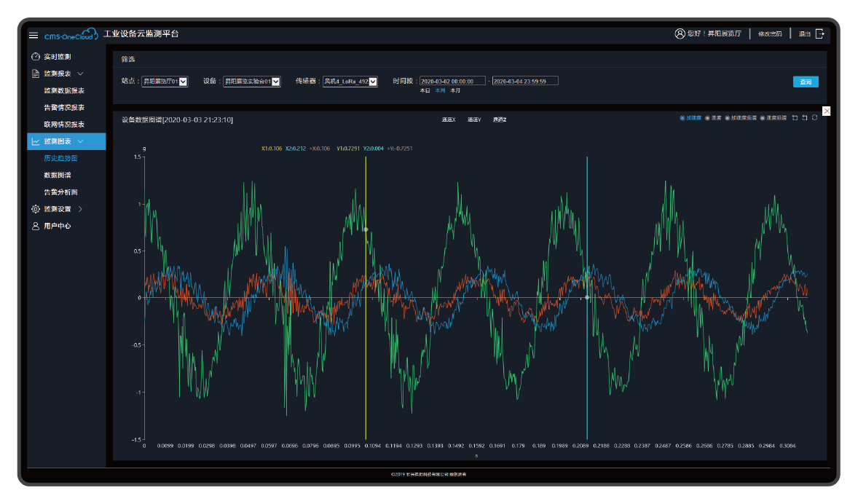858x504 pixels.
Task: Click the 实时监测 gauge icon
Action: 36,56
